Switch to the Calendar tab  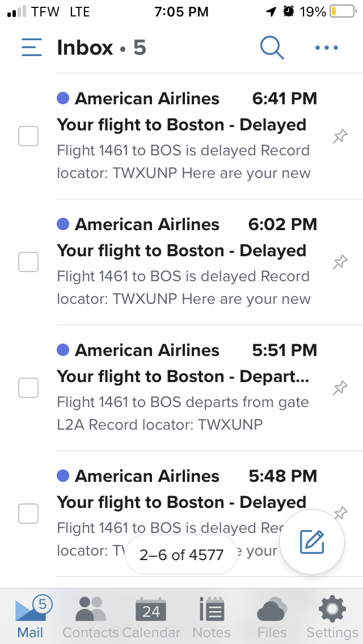pos(151,617)
